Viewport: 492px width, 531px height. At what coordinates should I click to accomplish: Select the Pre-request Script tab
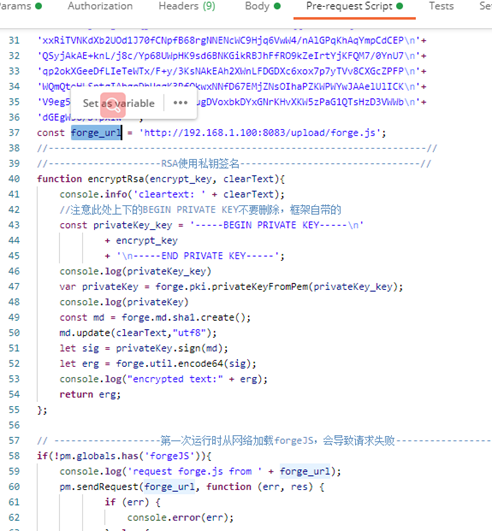tap(355, 6)
